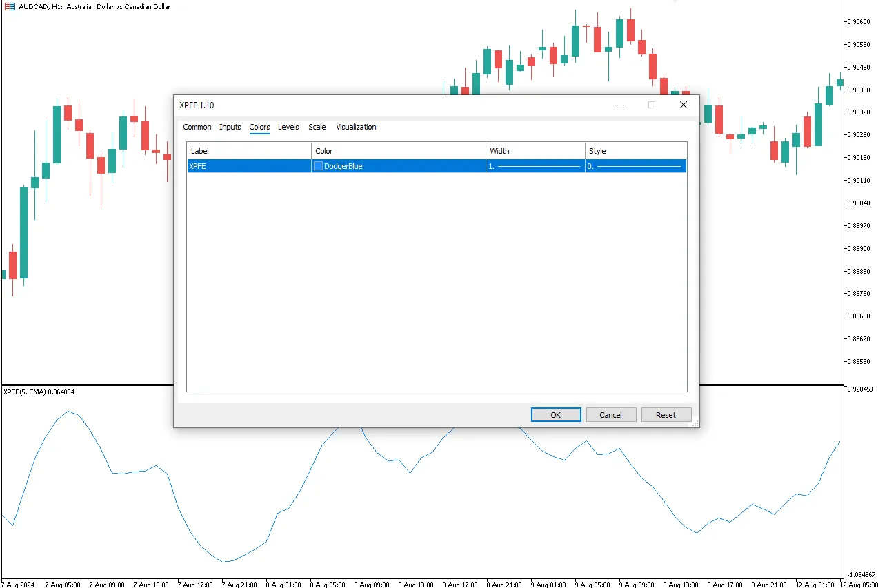The image size is (878, 588).
Task: Minimize the XPFE 1.10 dialog window
Action: tap(621, 105)
